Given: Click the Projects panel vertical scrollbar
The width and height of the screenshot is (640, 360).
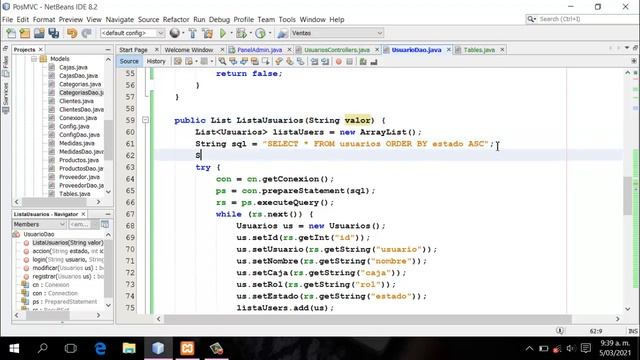Looking at the screenshot, I should coord(108,140).
